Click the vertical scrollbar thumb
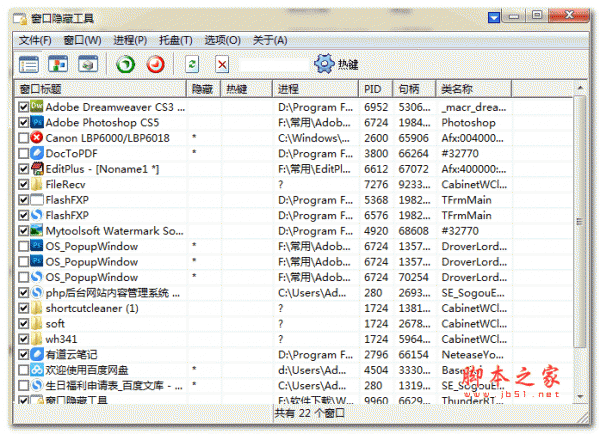This screenshot has width=600, height=434. click(x=580, y=222)
